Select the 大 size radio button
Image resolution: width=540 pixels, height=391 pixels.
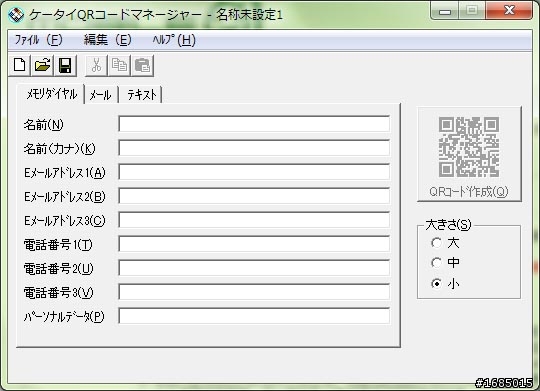[x=436, y=243]
